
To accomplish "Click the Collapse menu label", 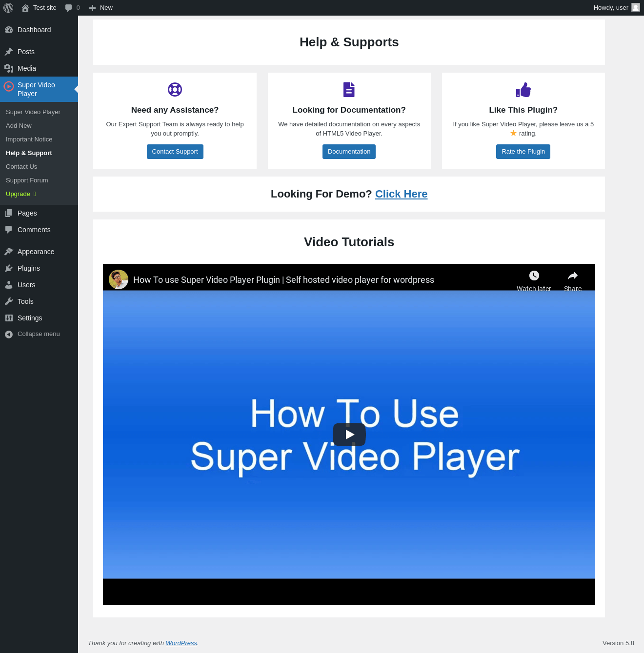I will tap(39, 334).
